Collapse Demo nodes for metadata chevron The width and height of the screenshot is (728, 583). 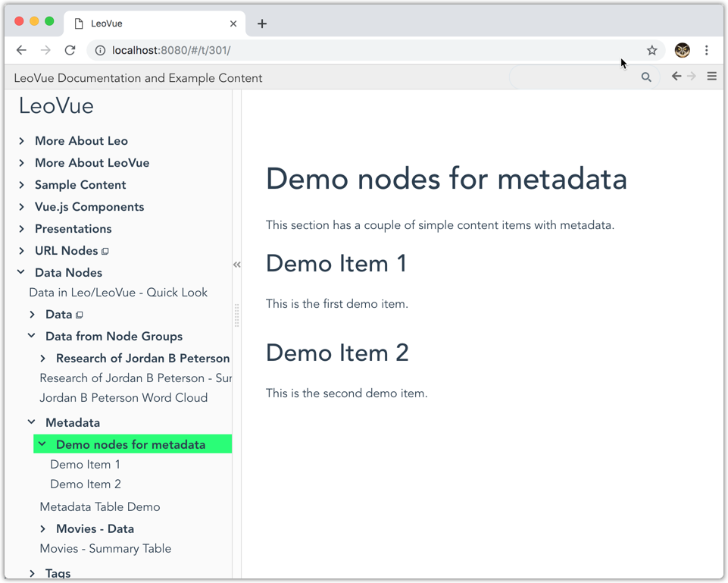point(43,444)
